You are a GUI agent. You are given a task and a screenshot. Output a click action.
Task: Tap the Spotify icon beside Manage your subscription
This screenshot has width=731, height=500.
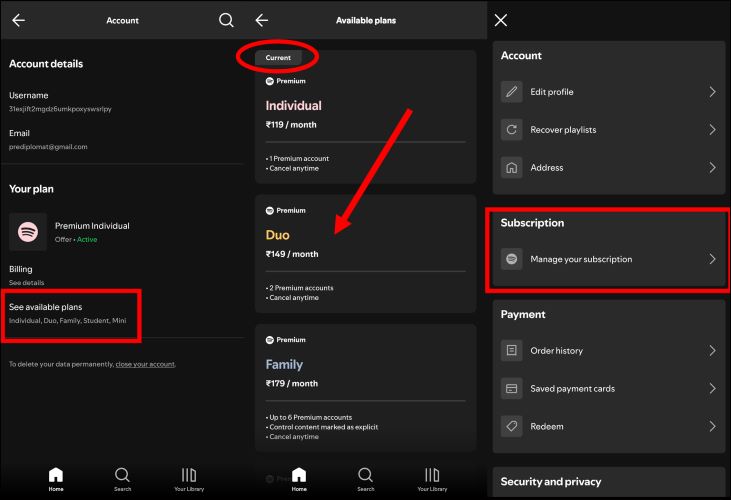pos(511,259)
